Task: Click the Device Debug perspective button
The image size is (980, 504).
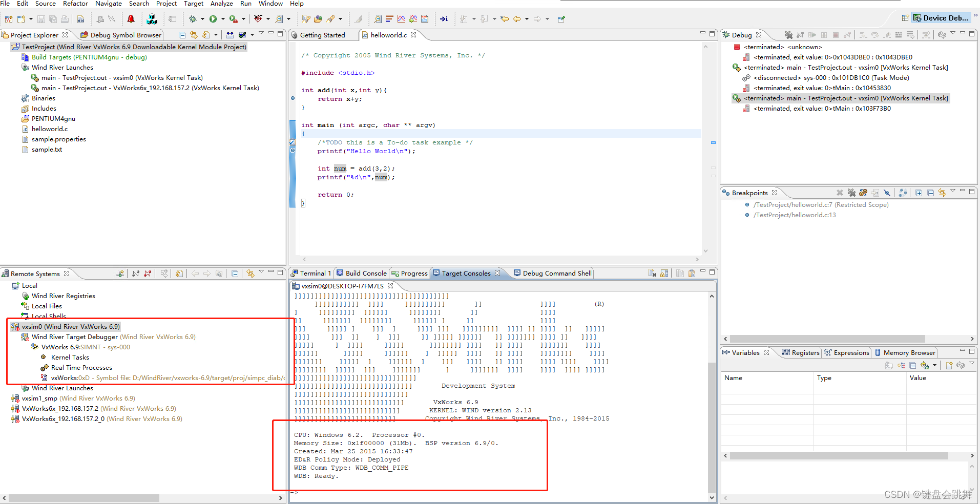Action: pos(941,18)
